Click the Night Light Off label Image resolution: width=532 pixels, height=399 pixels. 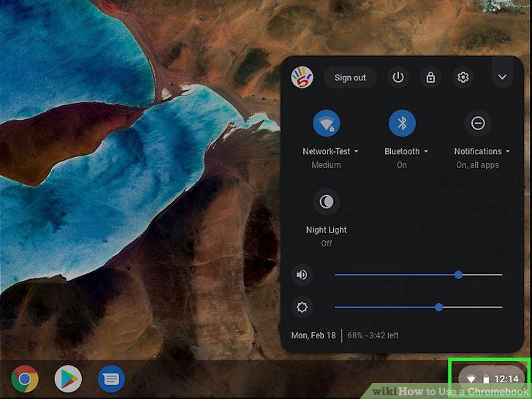tap(327, 243)
